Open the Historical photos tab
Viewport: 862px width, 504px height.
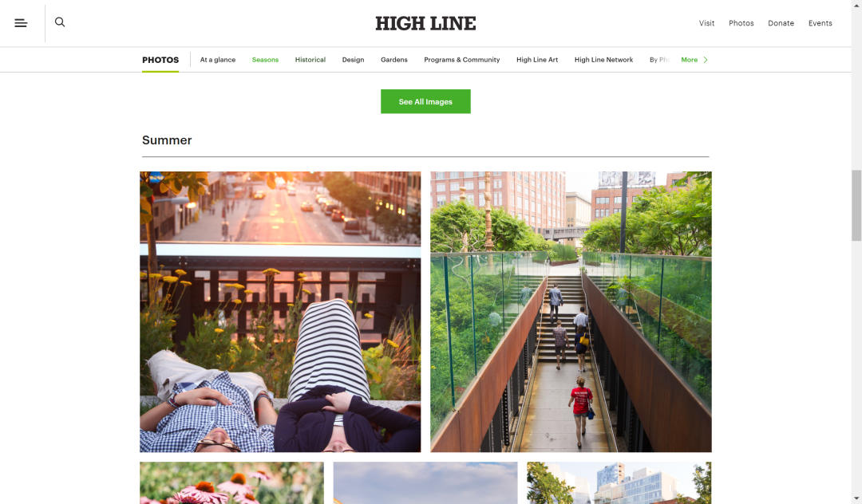310,60
